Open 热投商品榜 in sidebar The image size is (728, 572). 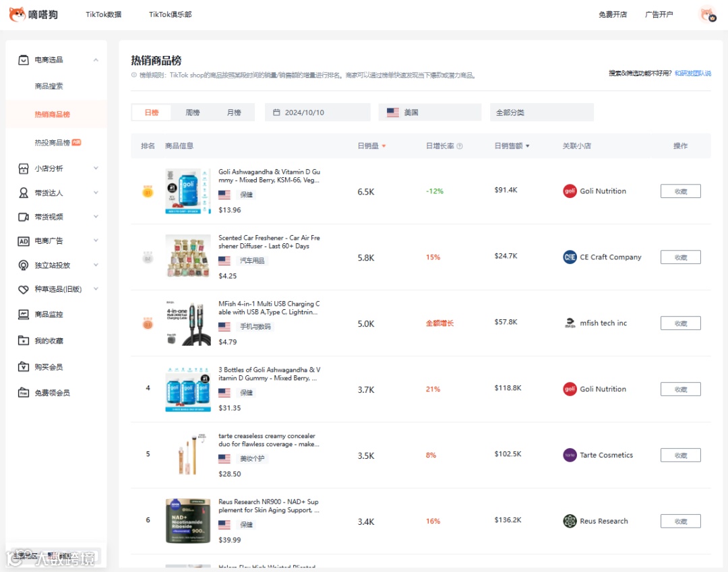[52, 142]
